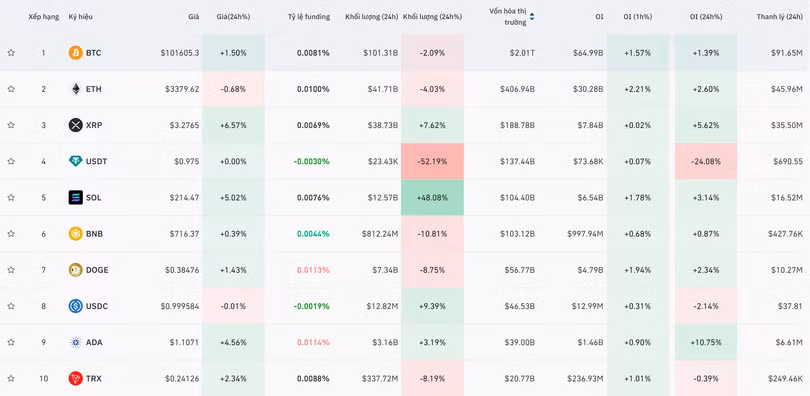The height and width of the screenshot is (396, 810).
Task: Select ETH price $3379.62
Action: [182, 89]
